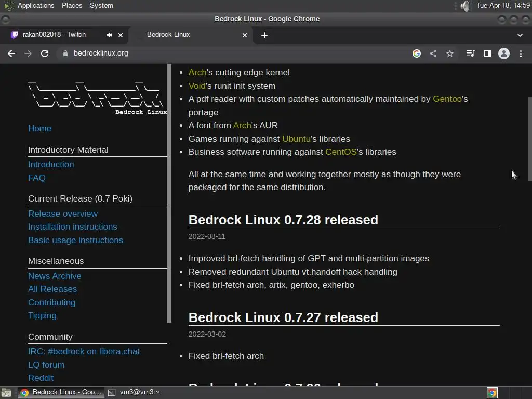Screen dimensions: 532x399
Task: Click the forward navigation arrow
Action: pos(28,54)
